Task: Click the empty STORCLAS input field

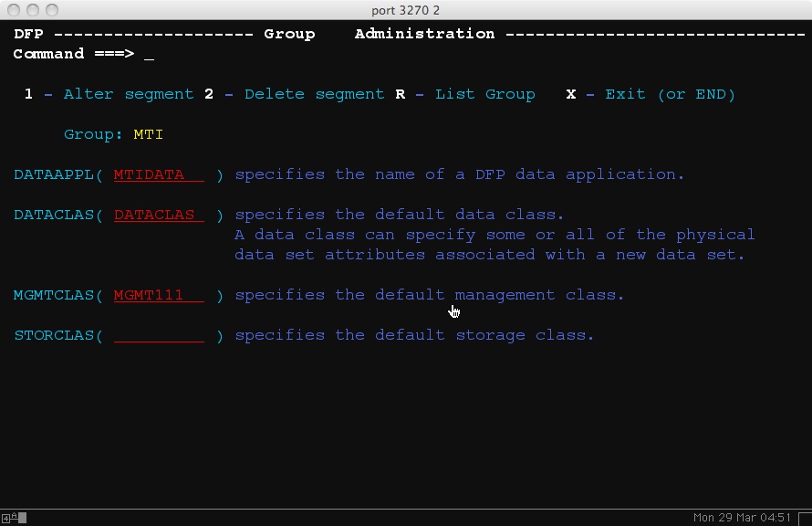Action: click(x=159, y=335)
